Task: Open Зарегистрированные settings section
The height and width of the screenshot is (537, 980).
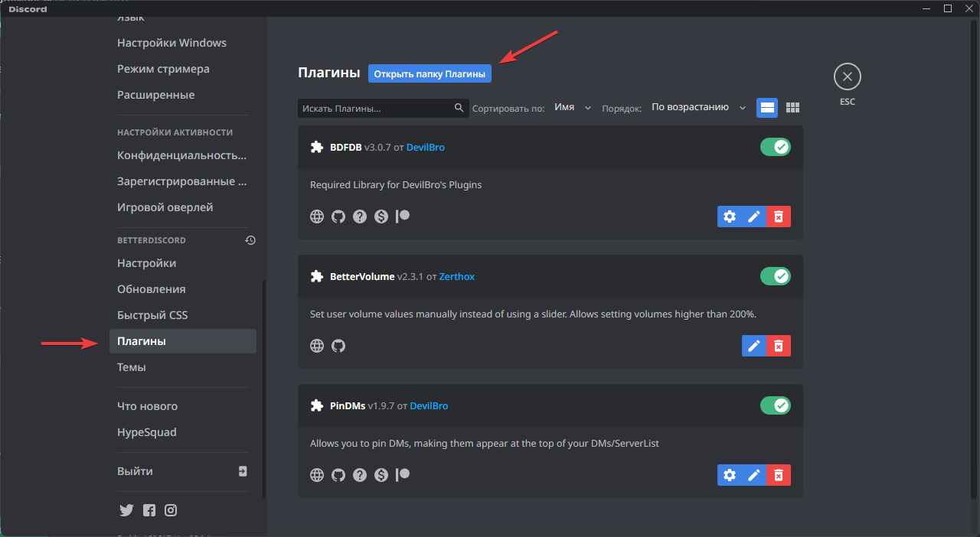Action: (x=183, y=181)
